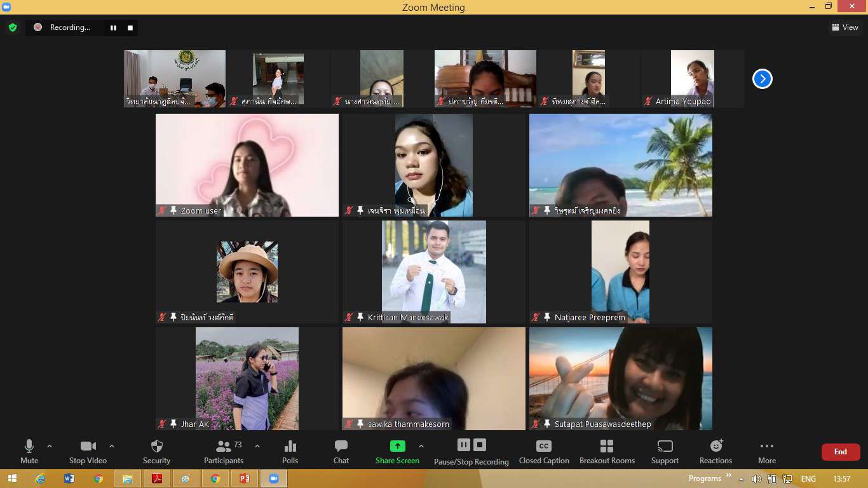Mute the microphone
868x488 pixels.
29,452
